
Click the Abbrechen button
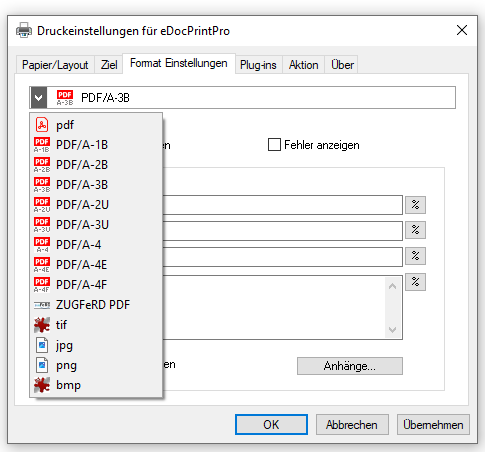352,425
